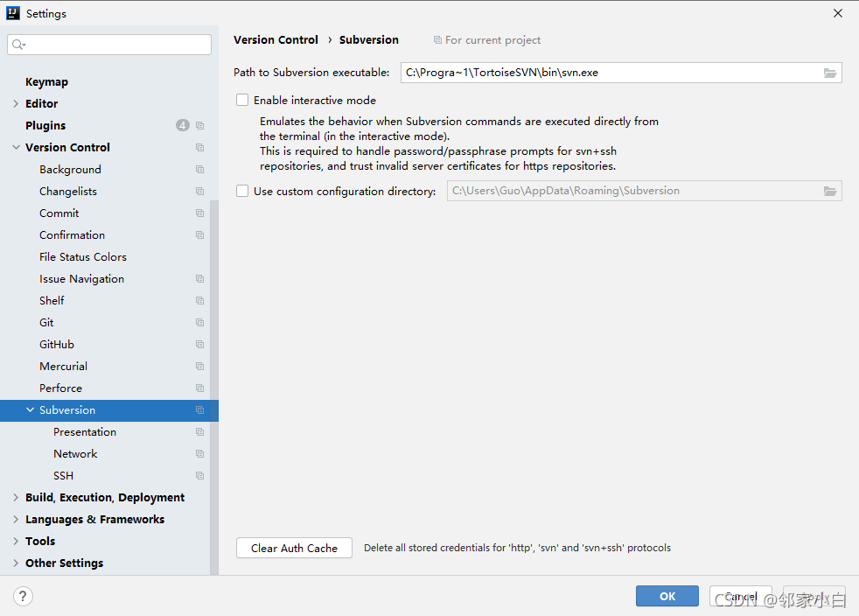Open the Subversion Presentation page
859x616 pixels.
pyautogui.click(x=84, y=432)
